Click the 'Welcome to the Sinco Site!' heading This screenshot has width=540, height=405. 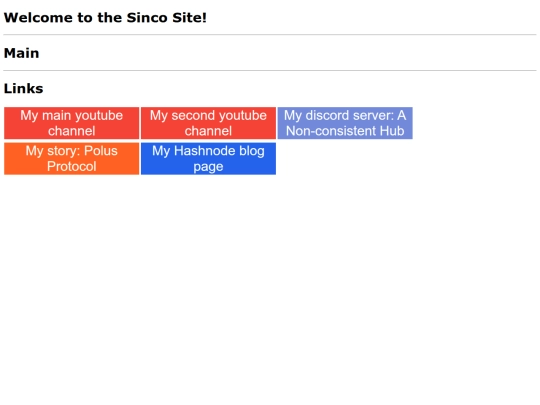pyautogui.click(x=105, y=18)
